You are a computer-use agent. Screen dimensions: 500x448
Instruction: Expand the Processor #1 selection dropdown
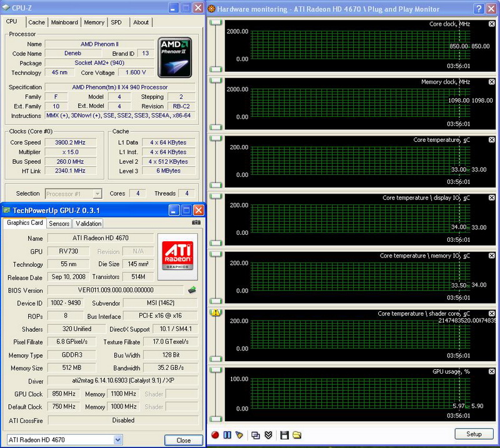pyautogui.click(x=97, y=194)
